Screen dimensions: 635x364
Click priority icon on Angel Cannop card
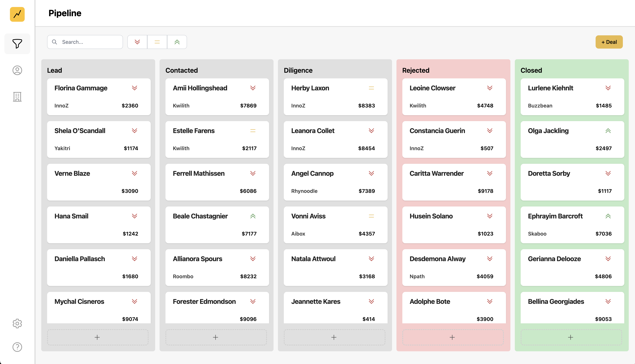[371, 174]
